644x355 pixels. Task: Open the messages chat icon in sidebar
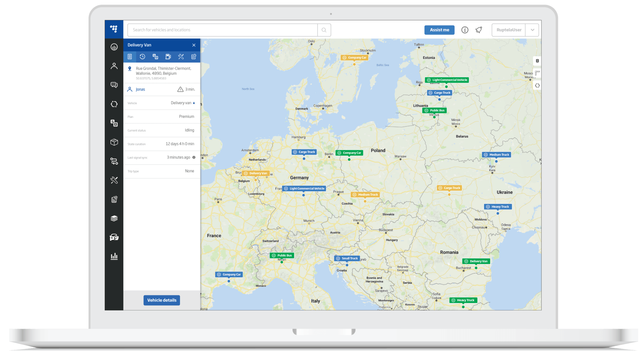coord(114,85)
